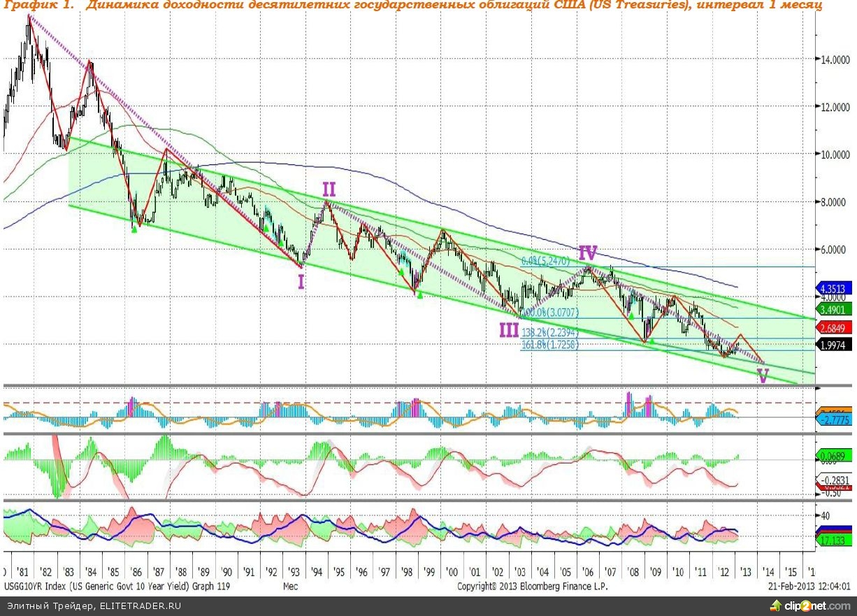The image size is (857, 616).
Task: Click the wave III label
Action: tap(509, 331)
